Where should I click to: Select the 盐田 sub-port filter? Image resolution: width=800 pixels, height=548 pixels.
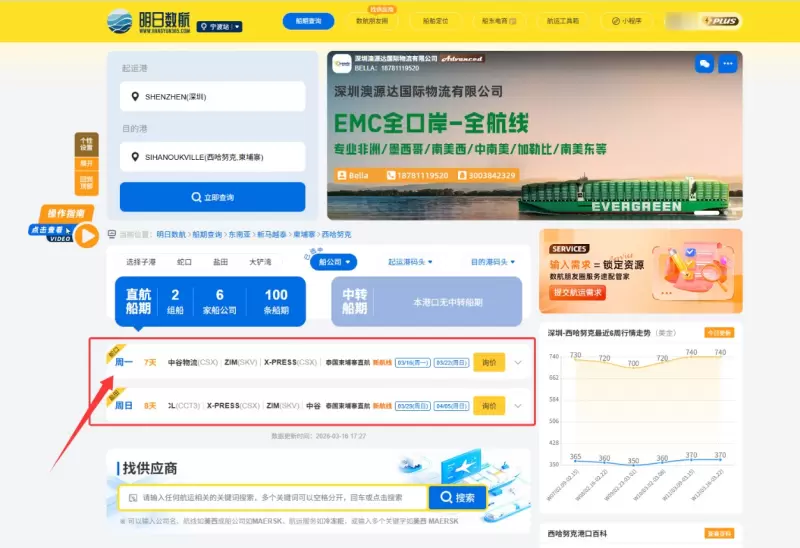point(220,262)
